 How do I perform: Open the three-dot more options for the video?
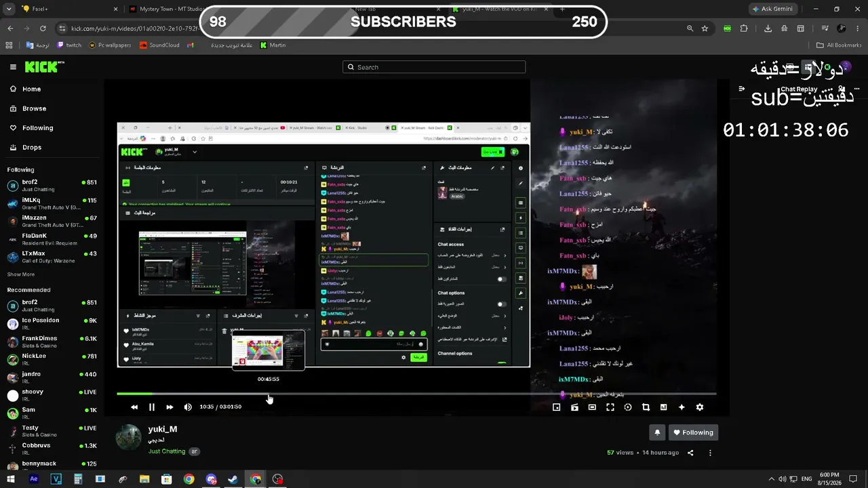tap(710, 453)
